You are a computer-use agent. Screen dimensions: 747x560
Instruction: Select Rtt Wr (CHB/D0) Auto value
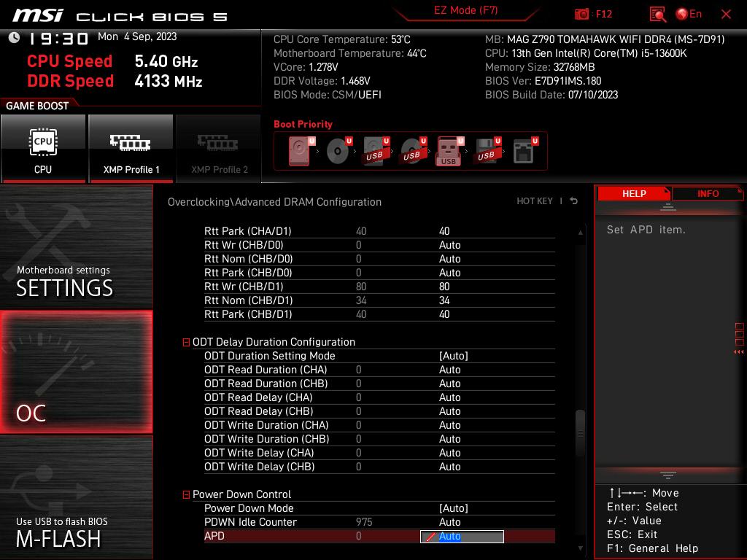pyautogui.click(x=449, y=245)
